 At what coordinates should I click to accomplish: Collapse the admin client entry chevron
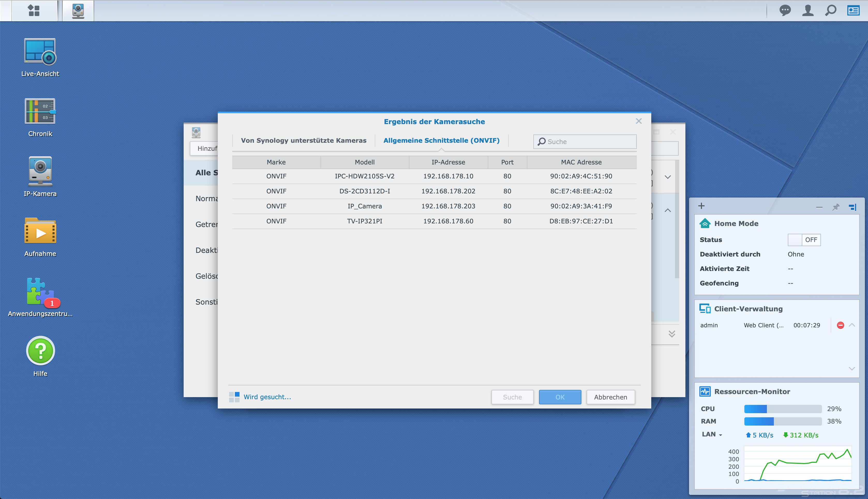pyautogui.click(x=852, y=325)
